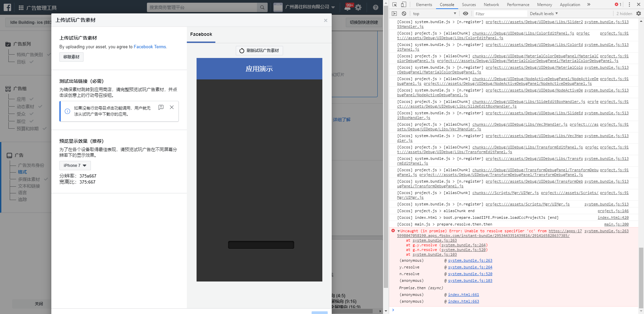
Task: Open the apps grid menu icon
Action: (x=21, y=7)
